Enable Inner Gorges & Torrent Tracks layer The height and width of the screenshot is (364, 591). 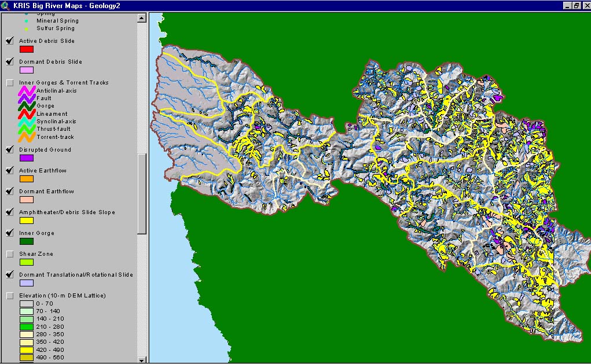click(x=10, y=83)
